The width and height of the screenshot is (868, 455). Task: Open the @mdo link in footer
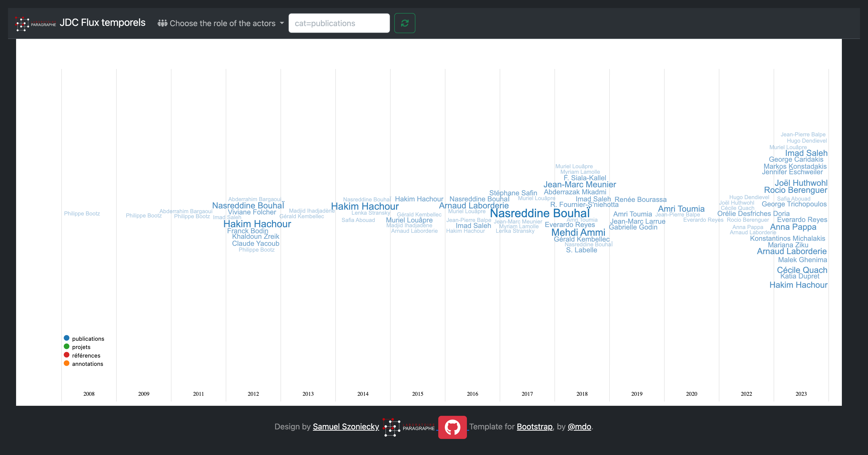tap(579, 427)
